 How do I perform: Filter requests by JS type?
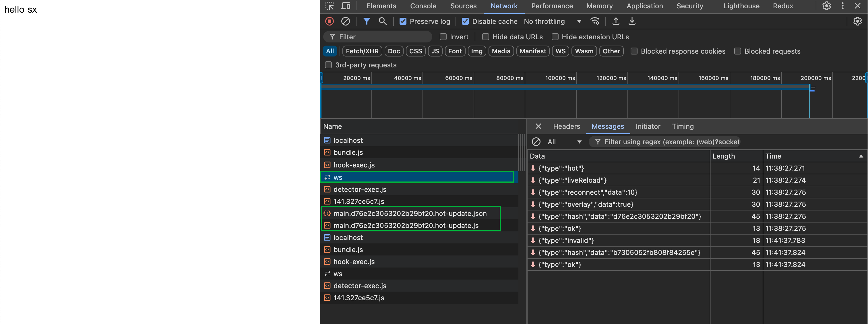[435, 51]
